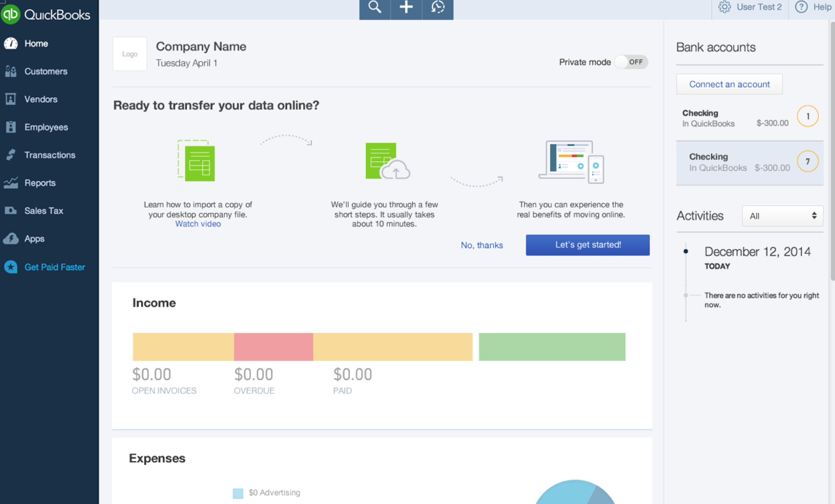Click the circled 1 badge on Checking

pyautogui.click(x=808, y=116)
